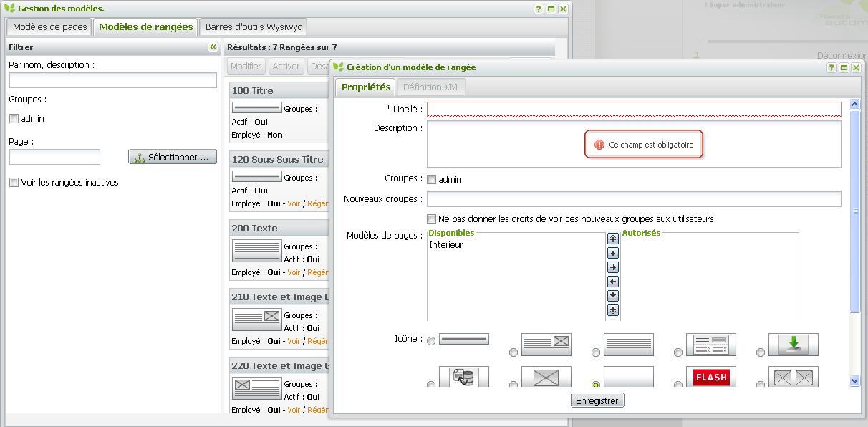Choose the FLASH icon radio
Image resolution: width=868 pixels, height=427 pixels.
(678, 385)
